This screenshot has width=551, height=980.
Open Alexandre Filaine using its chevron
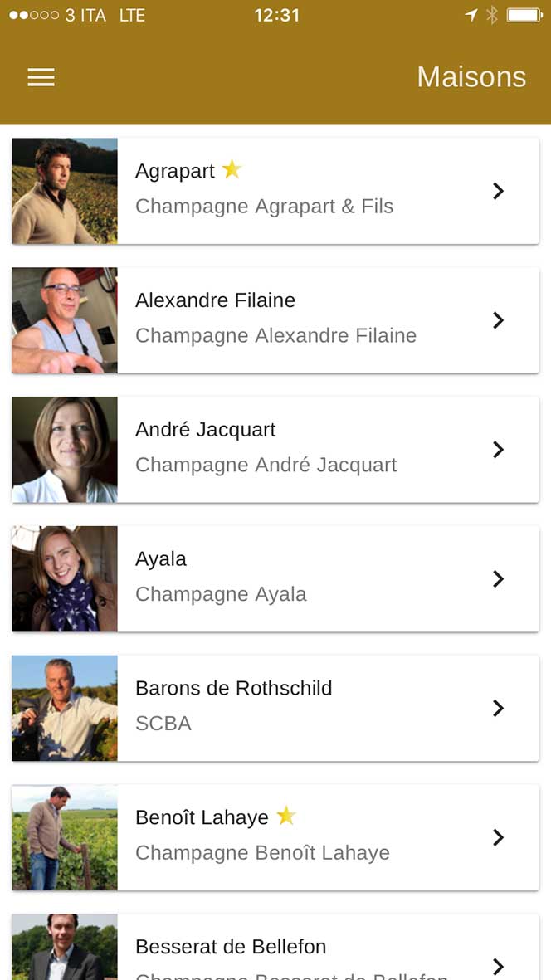(498, 320)
